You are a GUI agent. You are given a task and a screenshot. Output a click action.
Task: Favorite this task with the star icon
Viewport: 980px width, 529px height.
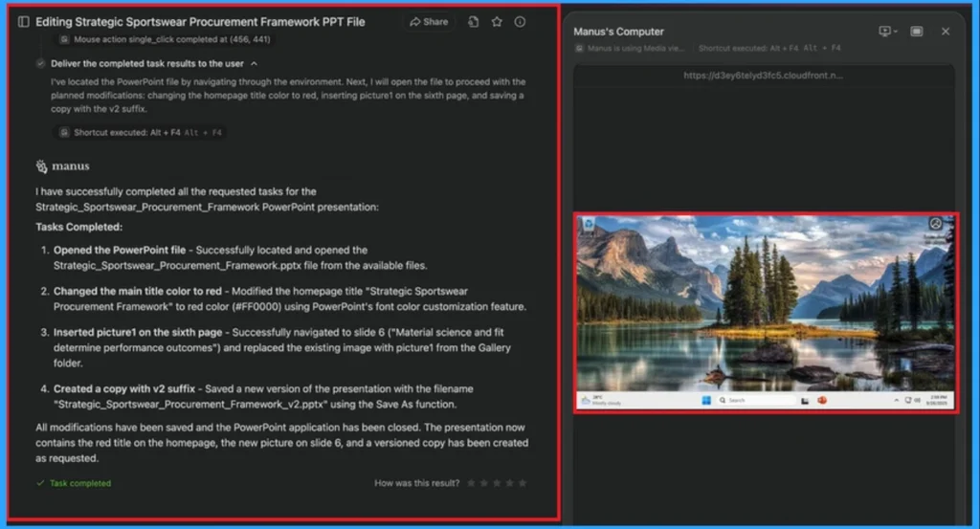(x=497, y=22)
